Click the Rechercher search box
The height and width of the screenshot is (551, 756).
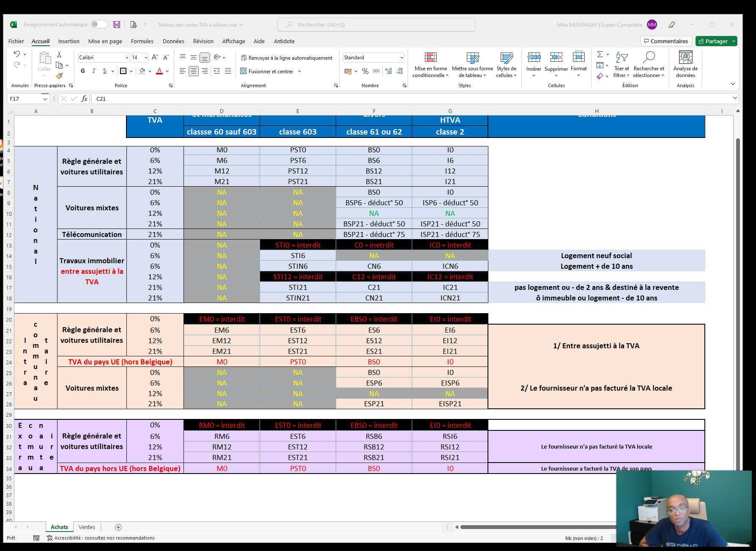point(376,25)
